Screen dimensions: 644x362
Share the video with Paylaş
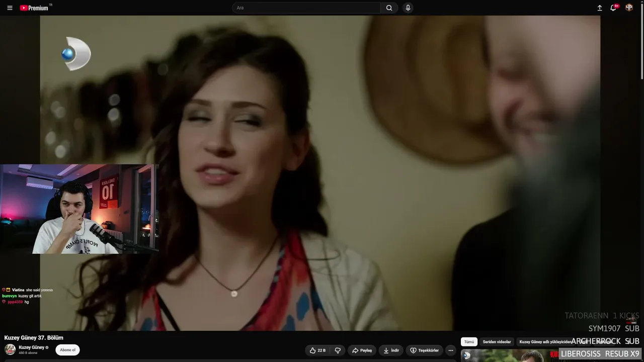362,350
